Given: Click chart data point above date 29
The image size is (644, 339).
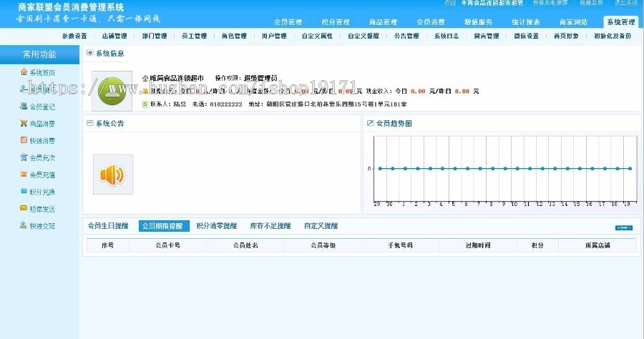Looking at the screenshot, I should (381, 168).
